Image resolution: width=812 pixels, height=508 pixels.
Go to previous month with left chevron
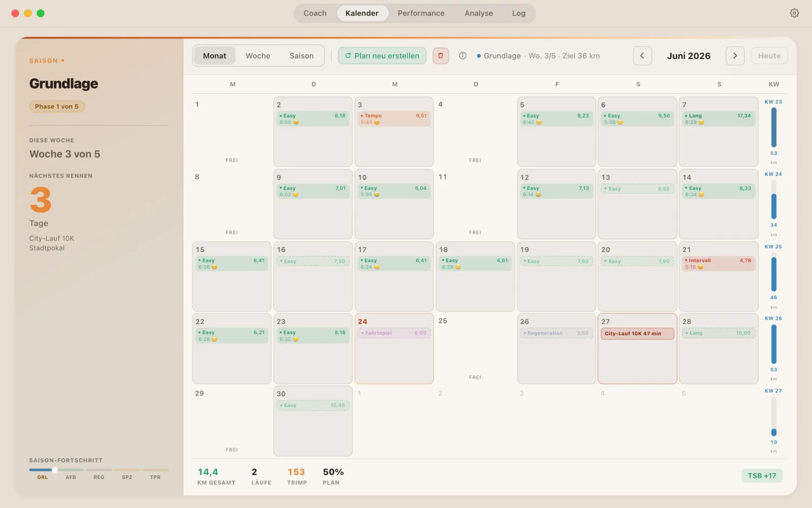click(642, 56)
